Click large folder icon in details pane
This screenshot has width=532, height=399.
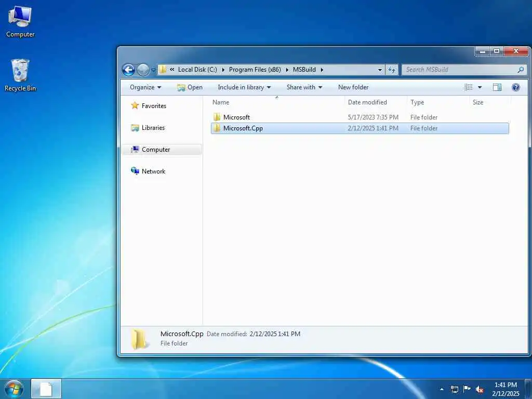click(x=139, y=339)
